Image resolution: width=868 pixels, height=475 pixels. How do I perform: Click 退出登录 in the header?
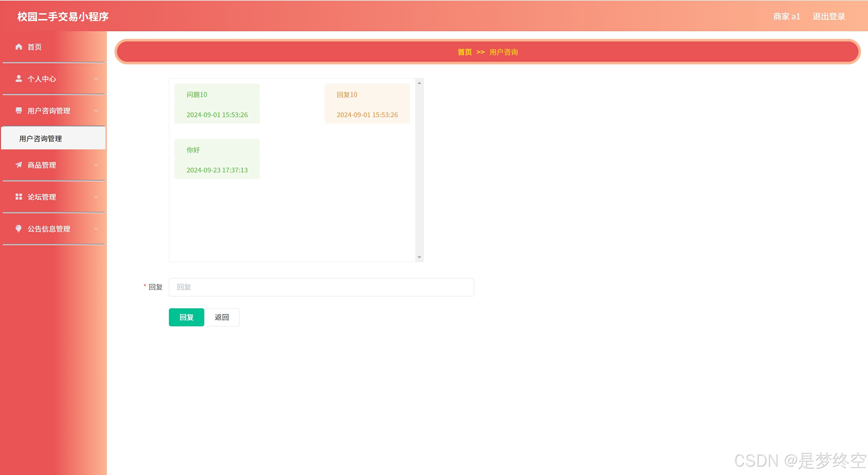pyautogui.click(x=828, y=16)
